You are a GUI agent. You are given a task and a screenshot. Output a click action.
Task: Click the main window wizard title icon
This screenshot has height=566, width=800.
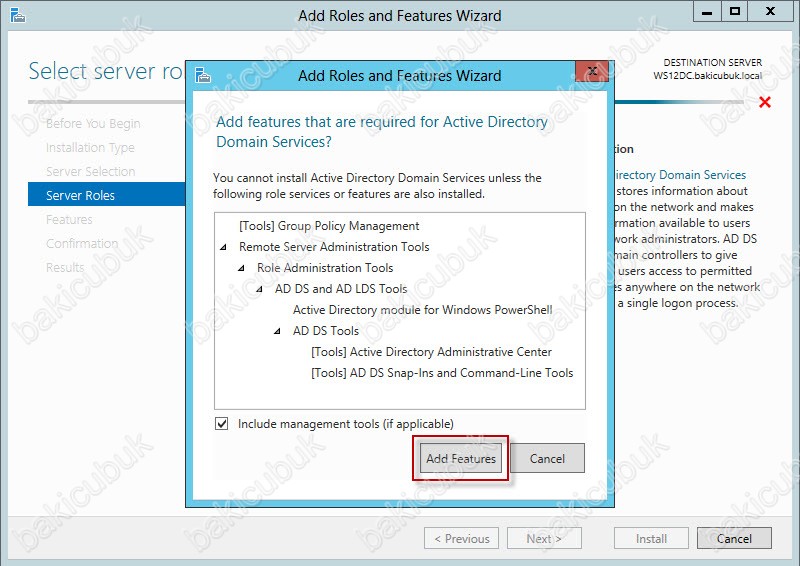click(17, 16)
